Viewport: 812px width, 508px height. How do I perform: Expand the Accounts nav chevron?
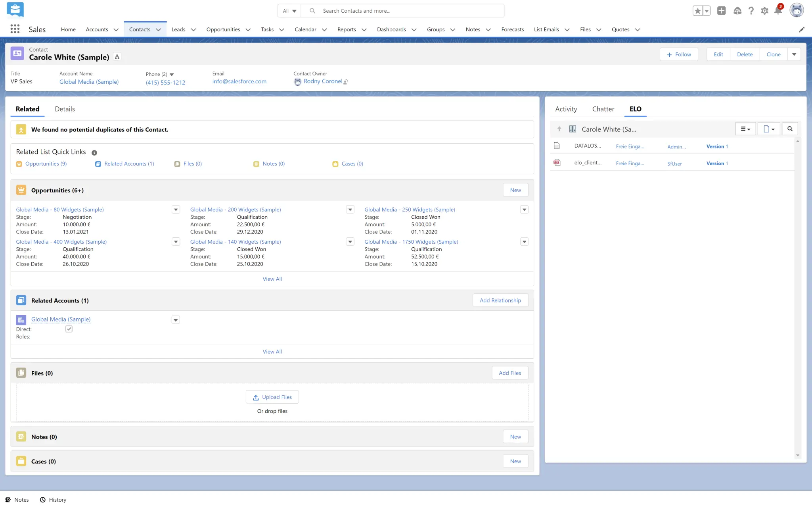tap(116, 30)
